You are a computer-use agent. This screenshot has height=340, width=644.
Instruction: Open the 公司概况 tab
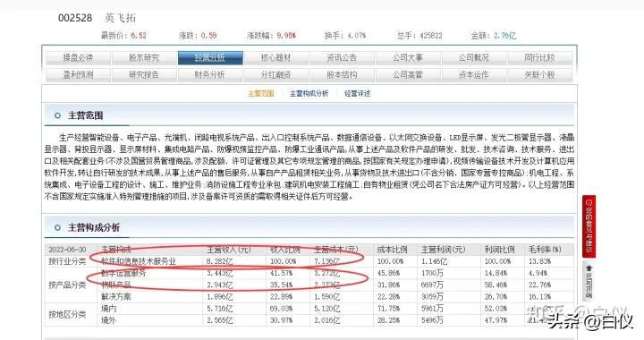(474, 58)
